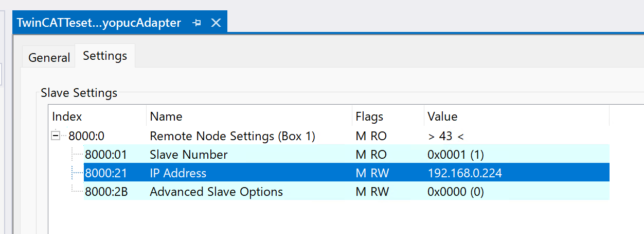
Task: Select the TwinCATTeset...yopucAdapter document tab title
Action: 99,23
